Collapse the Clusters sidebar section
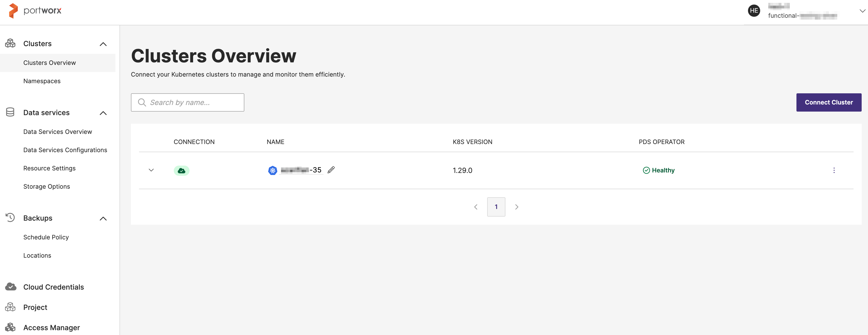The image size is (868, 335). [x=103, y=44]
